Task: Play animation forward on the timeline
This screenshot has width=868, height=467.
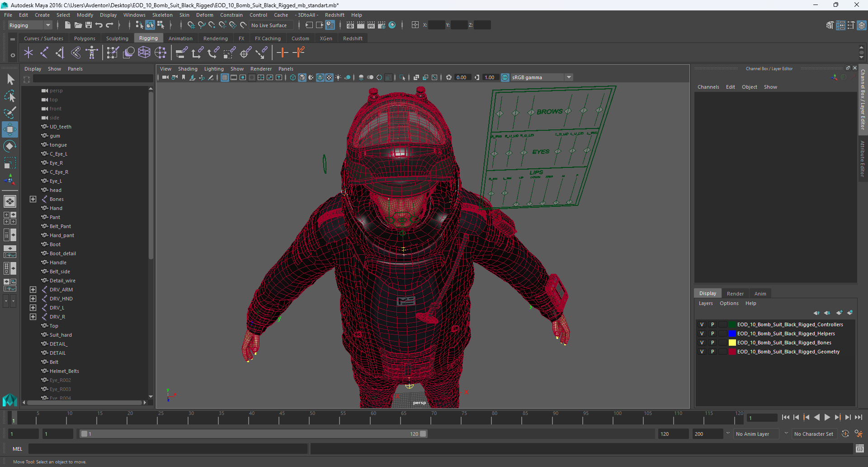Action: coord(827,417)
